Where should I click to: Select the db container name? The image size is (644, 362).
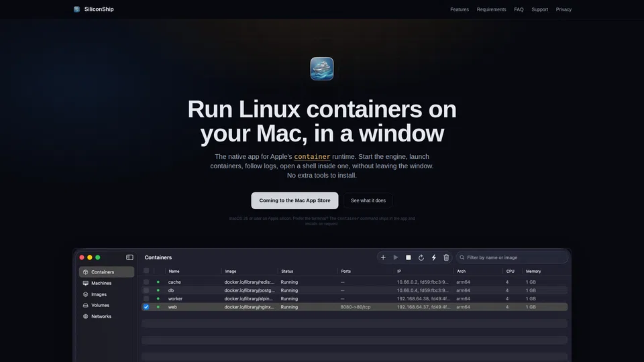point(171,290)
